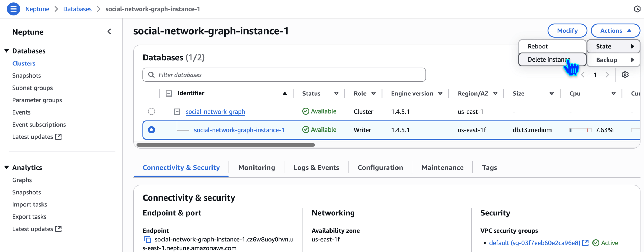
Task: Click the horizontal table scrollbar
Action: pos(225,145)
